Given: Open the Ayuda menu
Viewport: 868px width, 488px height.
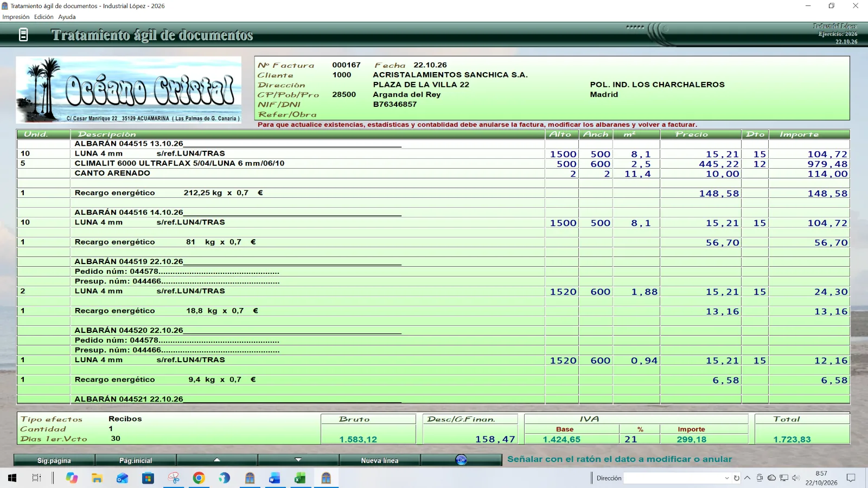Looking at the screenshot, I should click(67, 17).
